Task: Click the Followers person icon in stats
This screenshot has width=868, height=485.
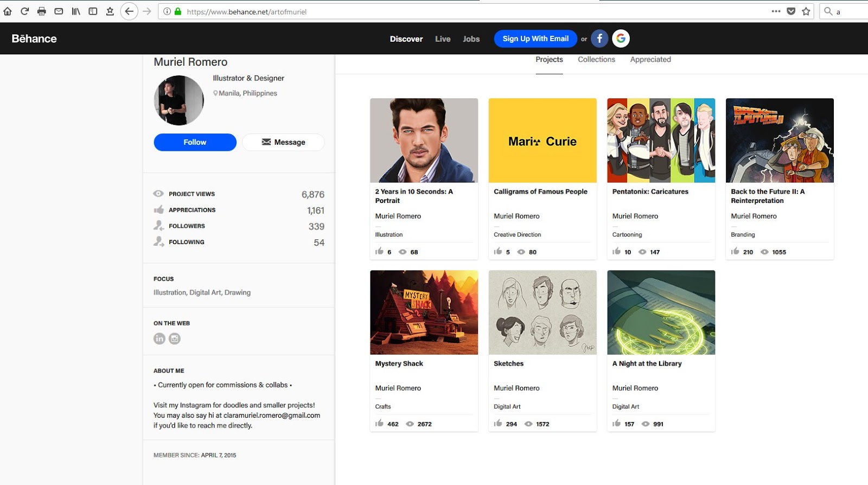Action: [158, 226]
